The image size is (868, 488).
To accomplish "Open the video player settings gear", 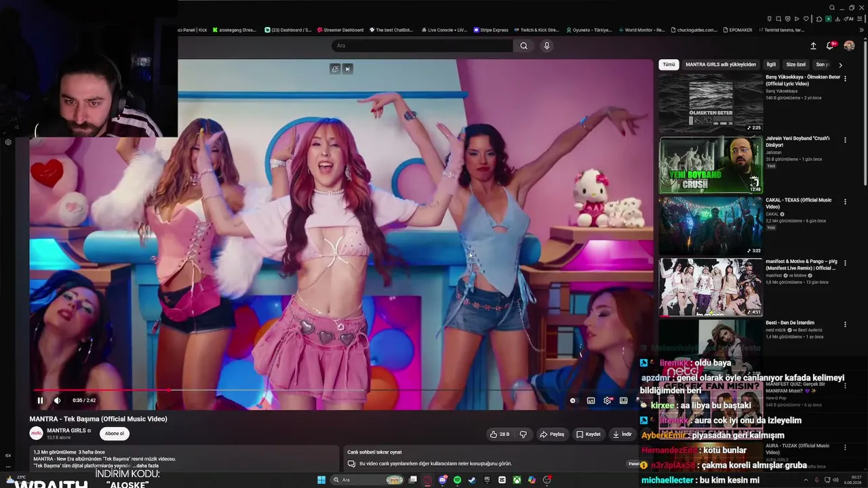I will coord(607,401).
